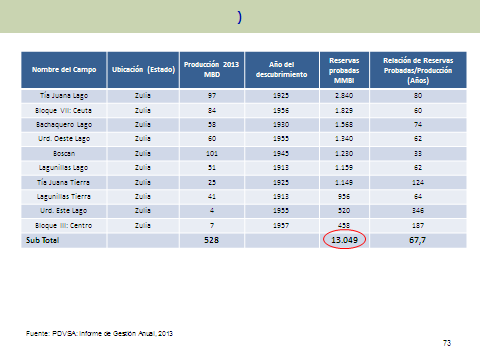Select discovery year for Lagunillas Lago row
The image size is (480, 360).
(281, 168)
